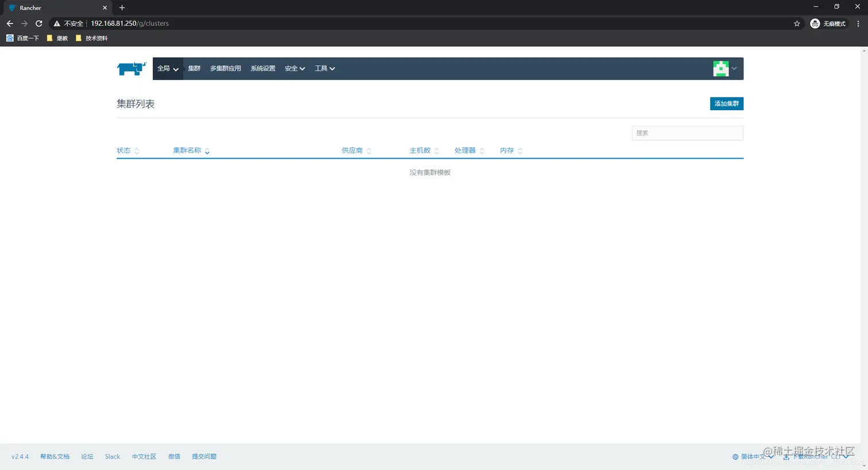868x470 pixels.
Task: Bookmark this page with star icon
Action: [797, 24]
